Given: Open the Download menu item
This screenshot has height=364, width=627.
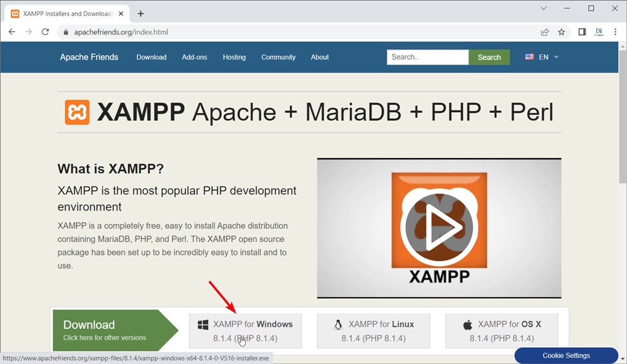Looking at the screenshot, I should pos(151,57).
